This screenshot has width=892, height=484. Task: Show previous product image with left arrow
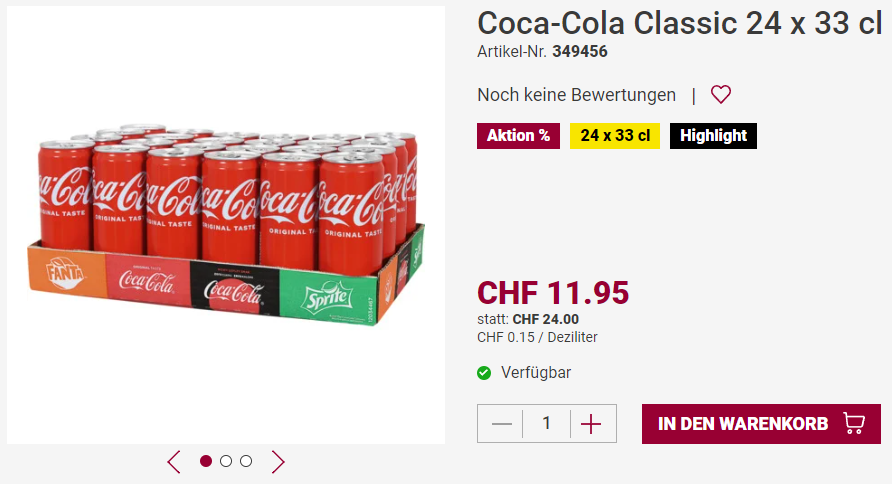coord(174,461)
